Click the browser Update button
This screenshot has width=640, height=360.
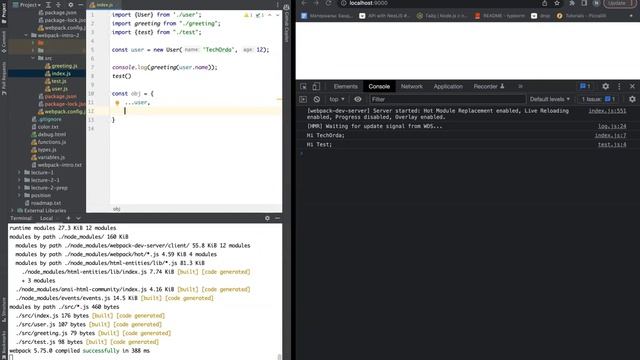coord(620,3)
